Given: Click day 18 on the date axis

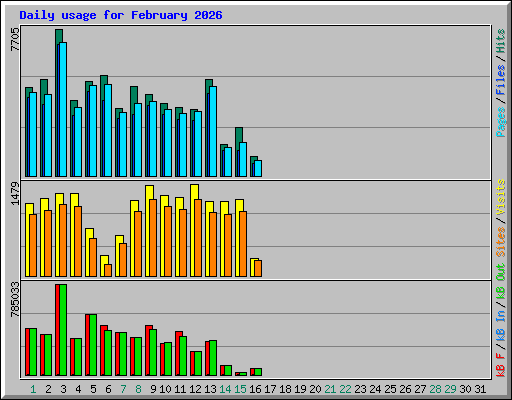Looking at the screenshot, I should pyautogui.click(x=285, y=389).
